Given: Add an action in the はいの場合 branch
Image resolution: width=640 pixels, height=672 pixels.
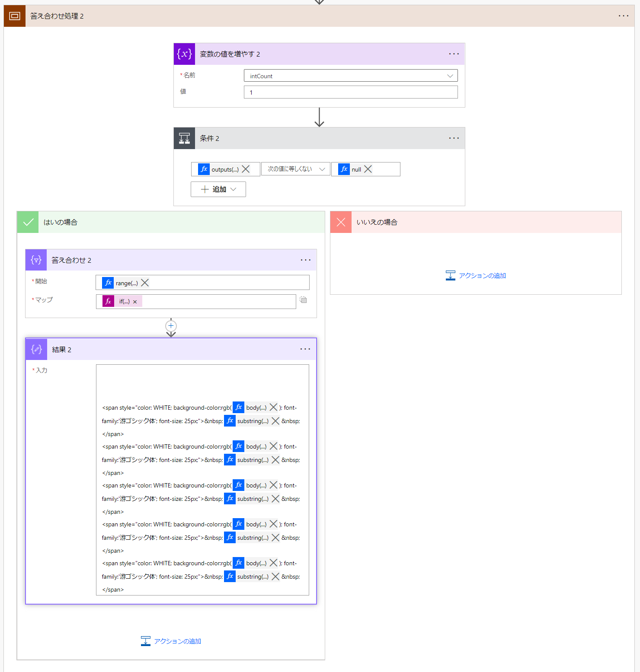Looking at the screenshot, I should [171, 641].
